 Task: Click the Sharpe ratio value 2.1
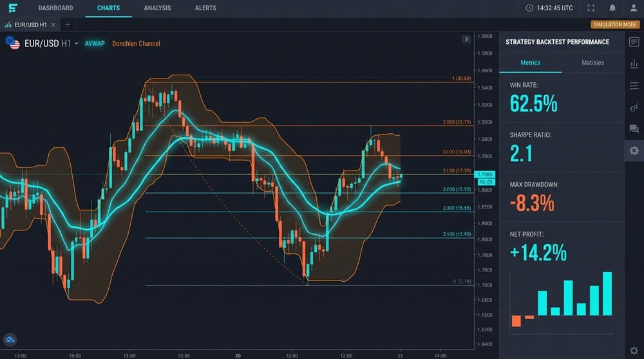pyautogui.click(x=521, y=154)
